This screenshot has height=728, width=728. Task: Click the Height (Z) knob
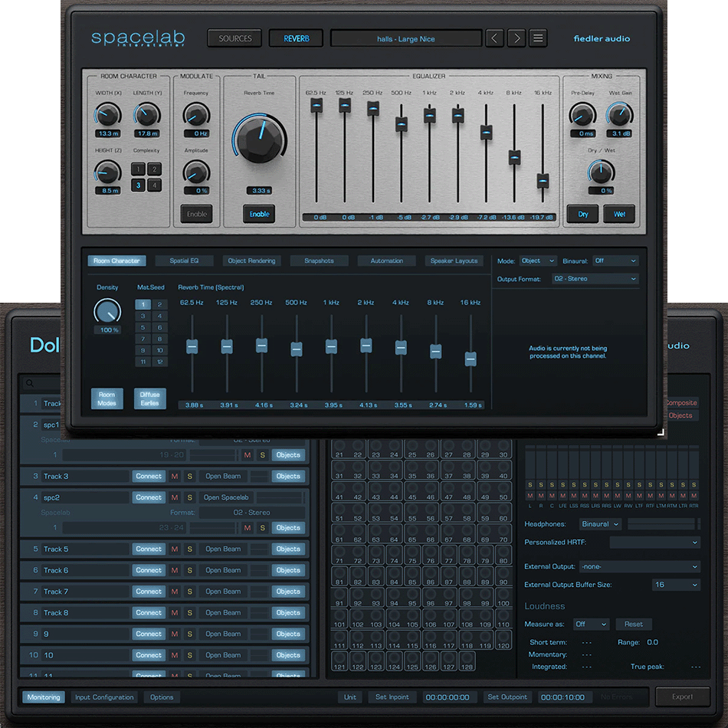(108, 172)
